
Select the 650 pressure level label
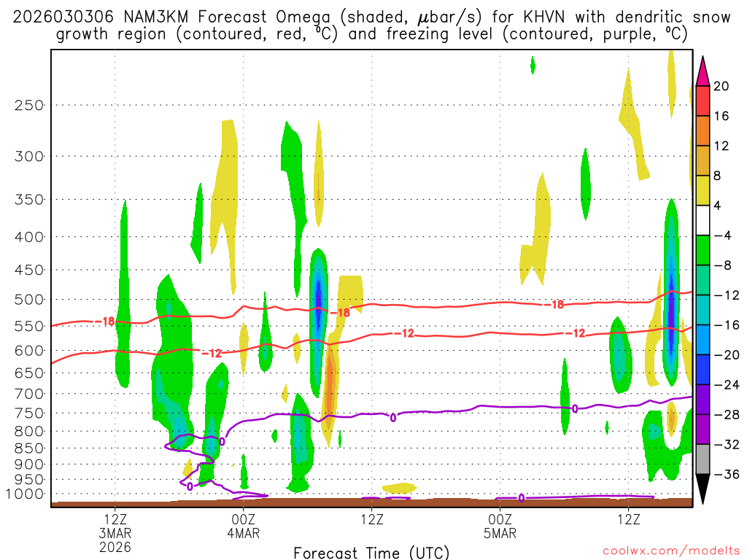click(29, 373)
